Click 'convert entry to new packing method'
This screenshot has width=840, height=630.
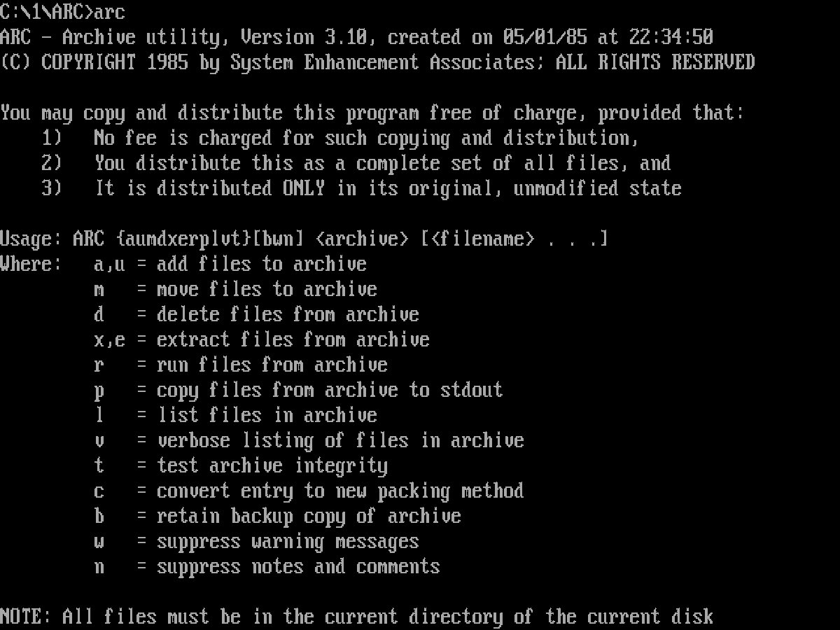click(x=309, y=491)
